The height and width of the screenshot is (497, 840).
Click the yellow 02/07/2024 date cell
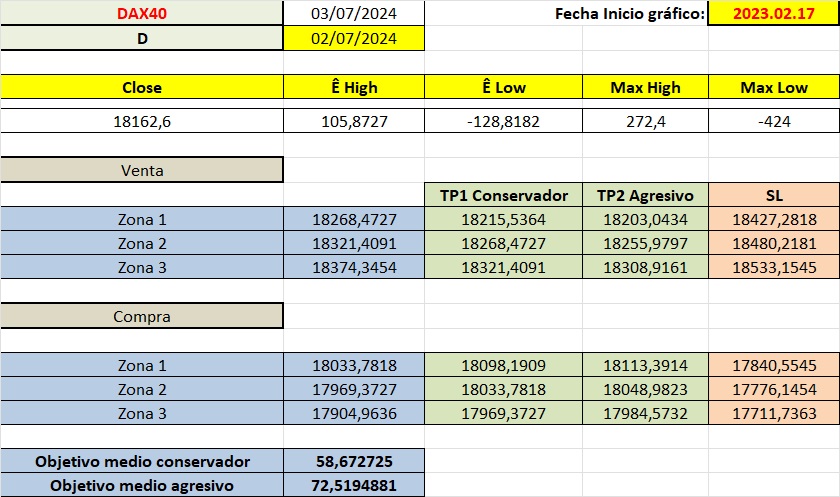pos(354,39)
